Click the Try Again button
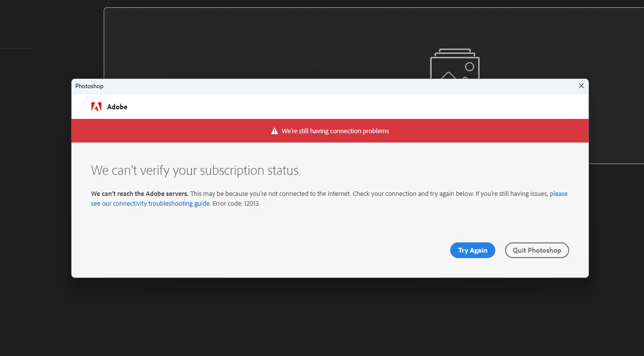The width and height of the screenshot is (644, 356). [472, 250]
